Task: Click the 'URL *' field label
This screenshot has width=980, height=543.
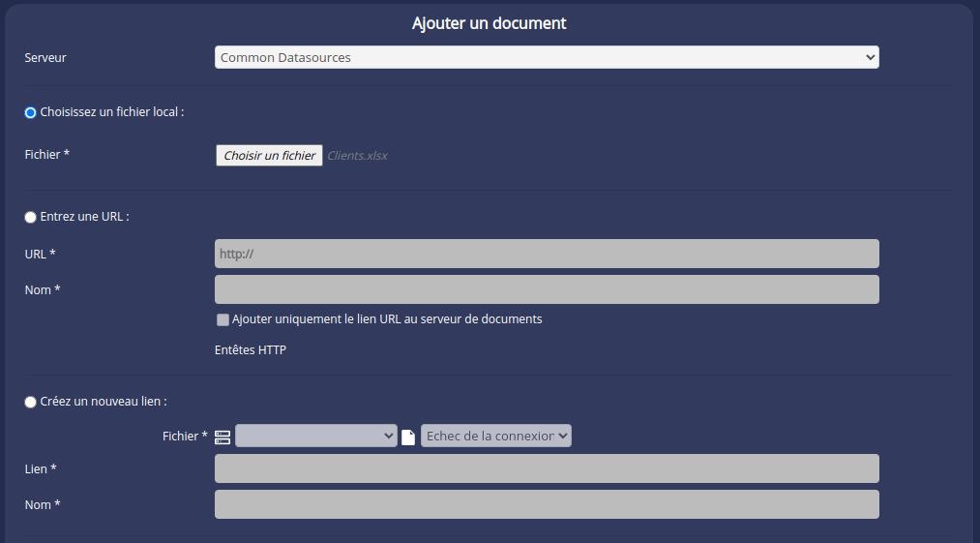Action: (40, 254)
